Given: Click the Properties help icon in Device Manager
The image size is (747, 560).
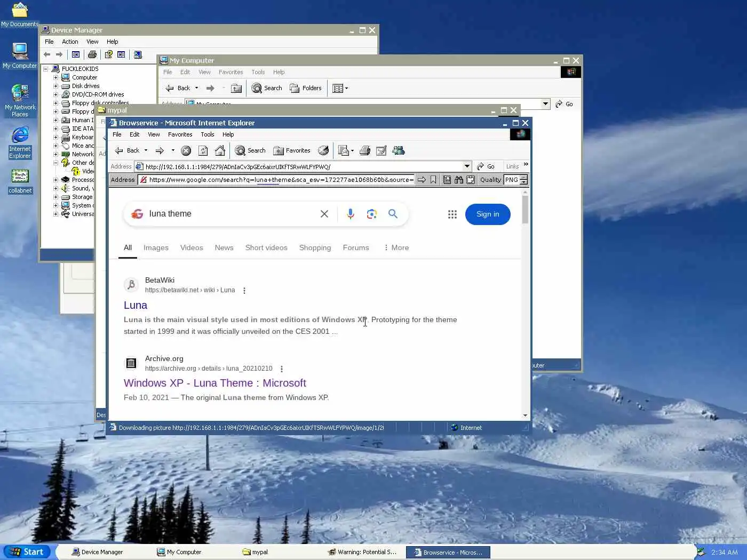Looking at the screenshot, I should 108,54.
